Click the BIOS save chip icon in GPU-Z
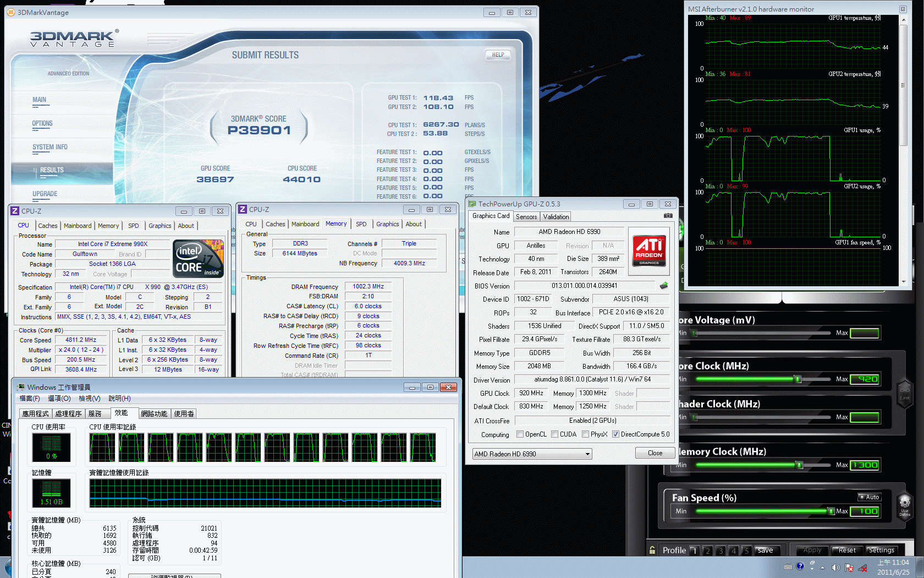 [x=664, y=286]
